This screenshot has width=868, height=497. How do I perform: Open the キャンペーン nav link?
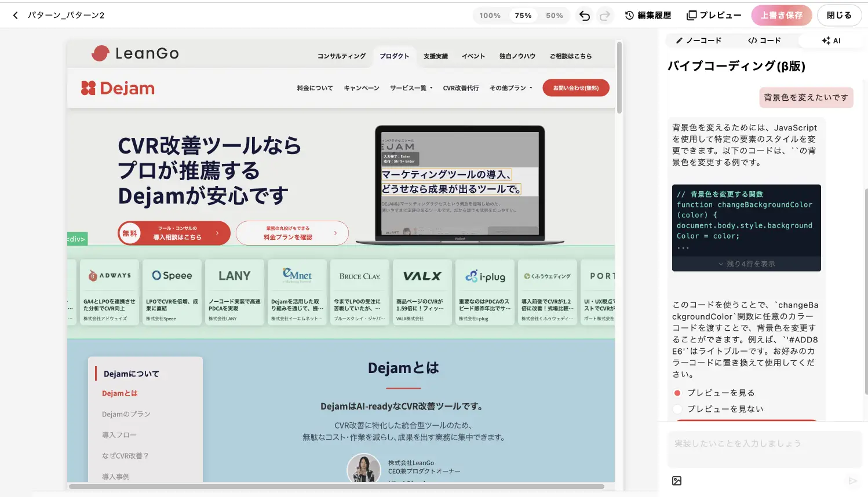click(362, 88)
